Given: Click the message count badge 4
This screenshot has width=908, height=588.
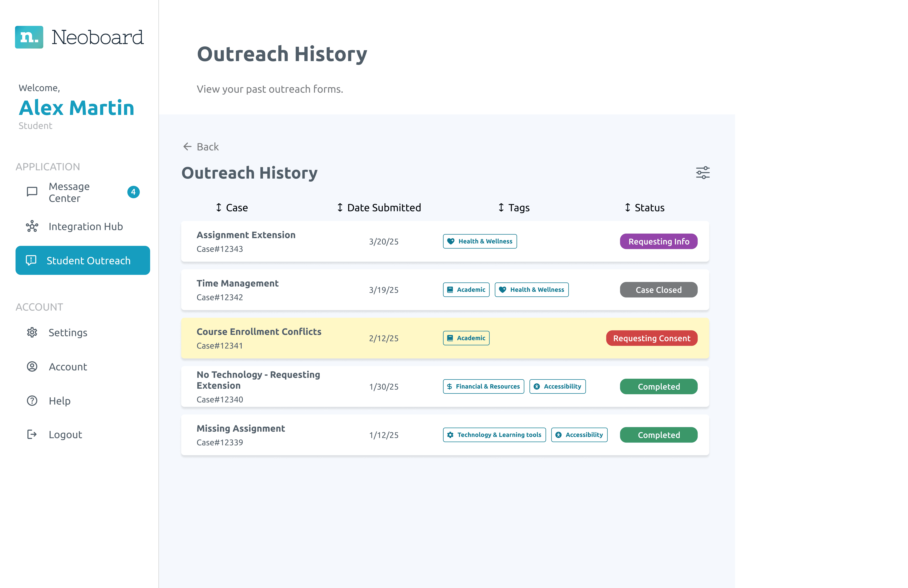Looking at the screenshot, I should click(133, 192).
